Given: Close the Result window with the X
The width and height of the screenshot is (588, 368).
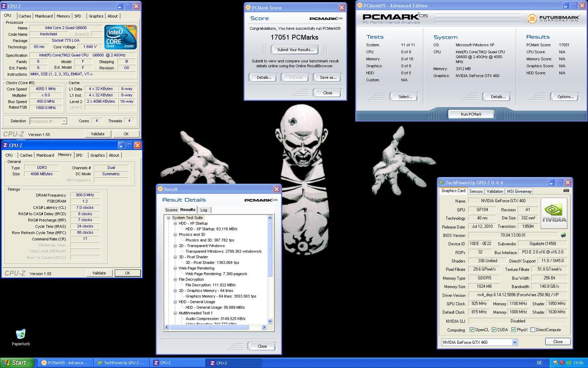Looking at the screenshot, I should click(x=276, y=189).
